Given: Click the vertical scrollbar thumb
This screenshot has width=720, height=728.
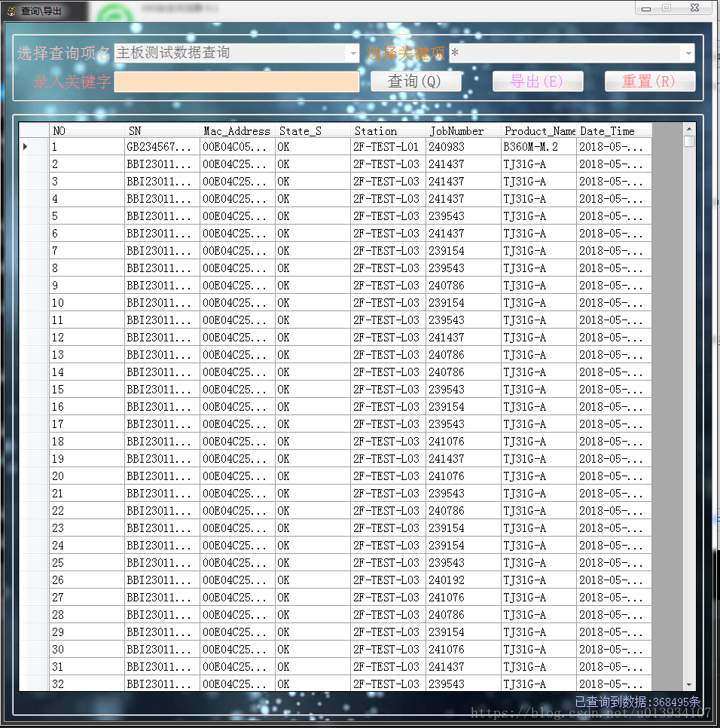Looking at the screenshot, I should pos(689,141).
